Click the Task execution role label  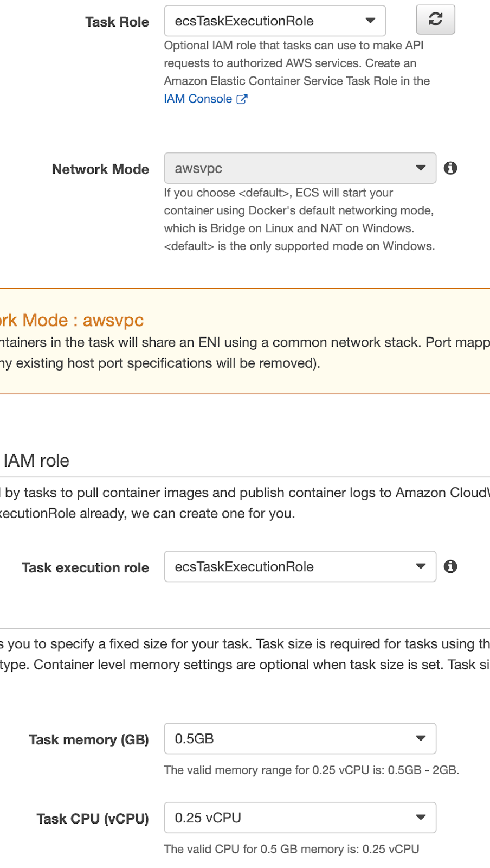pos(85,568)
